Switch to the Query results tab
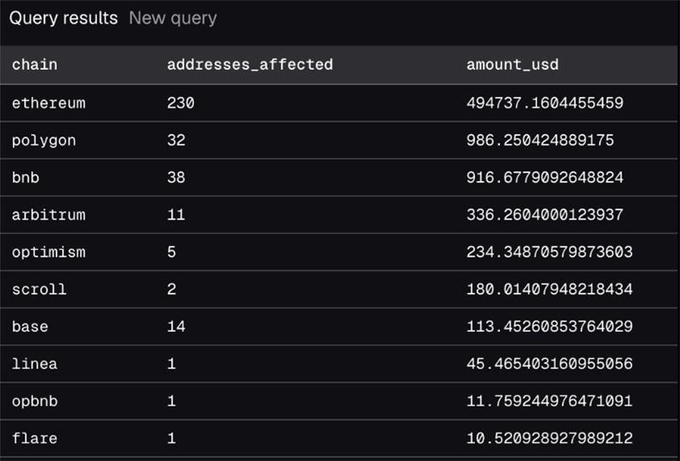Image resolution: width=680 pixels, height=461 pixels. pyautogui.click(x=63, y=18)
